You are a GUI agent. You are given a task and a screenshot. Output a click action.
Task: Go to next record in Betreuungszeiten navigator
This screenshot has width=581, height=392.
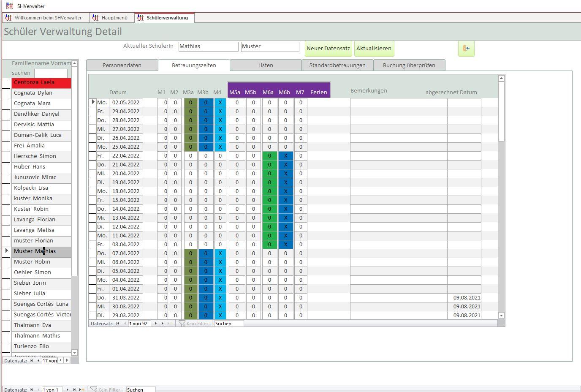coord(156,324)
